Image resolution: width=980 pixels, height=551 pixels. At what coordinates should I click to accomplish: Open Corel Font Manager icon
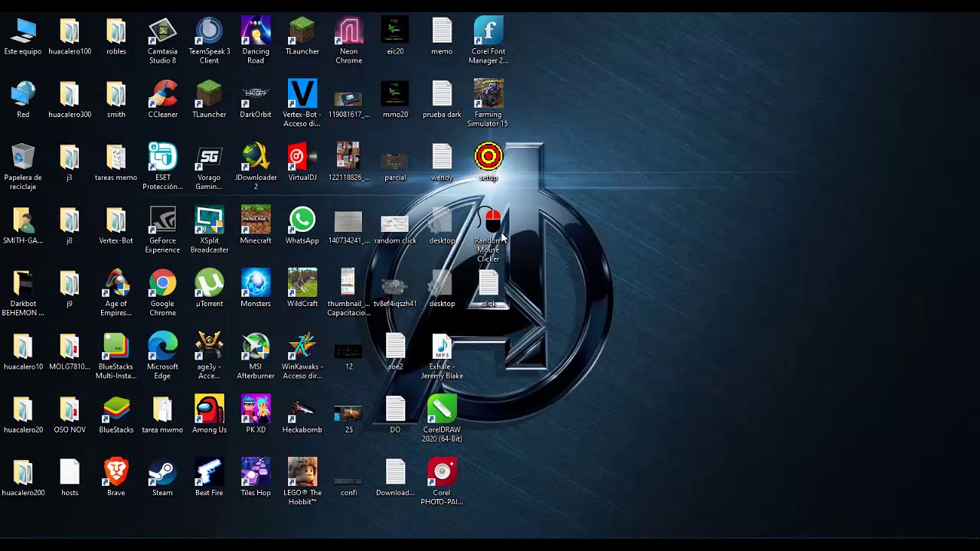(488, 41)
